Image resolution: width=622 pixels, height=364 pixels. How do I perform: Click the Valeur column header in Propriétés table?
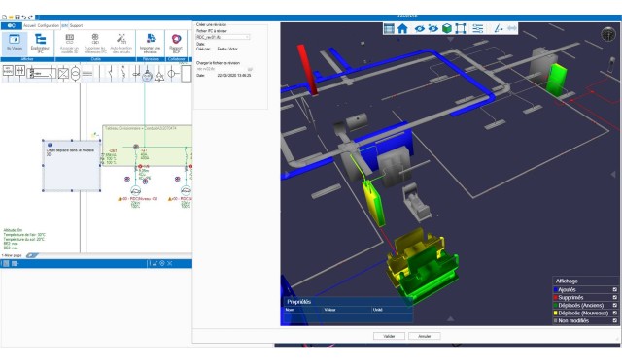pos(330,310)
